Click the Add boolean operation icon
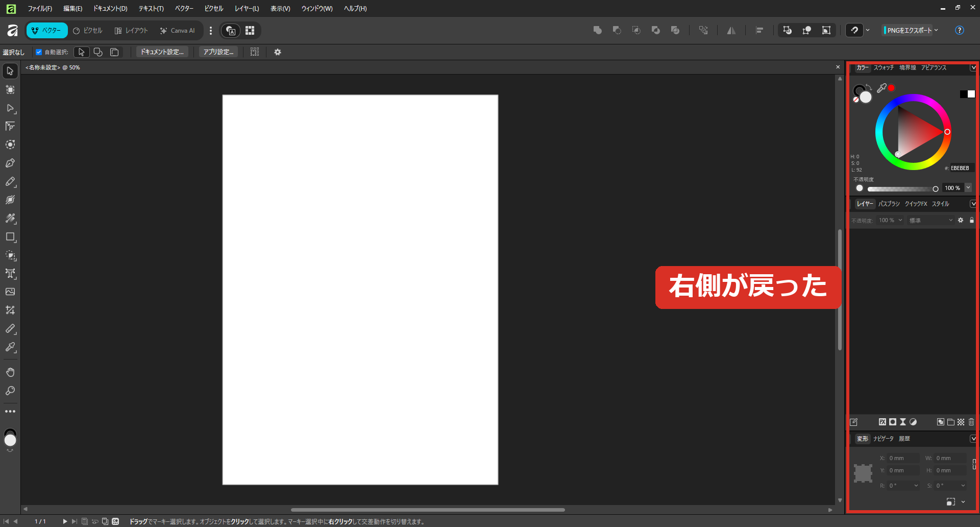 click(598, 30)
